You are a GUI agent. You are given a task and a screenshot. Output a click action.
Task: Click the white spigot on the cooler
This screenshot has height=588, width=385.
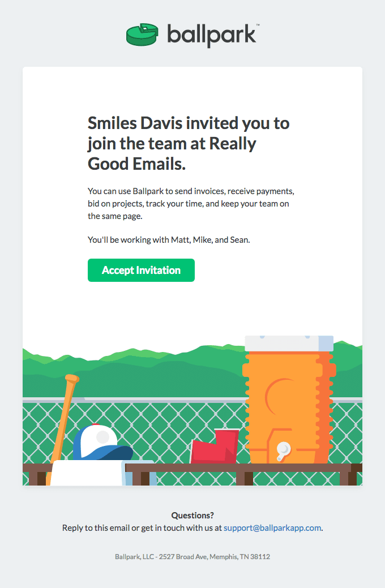[x=283, y=450]
